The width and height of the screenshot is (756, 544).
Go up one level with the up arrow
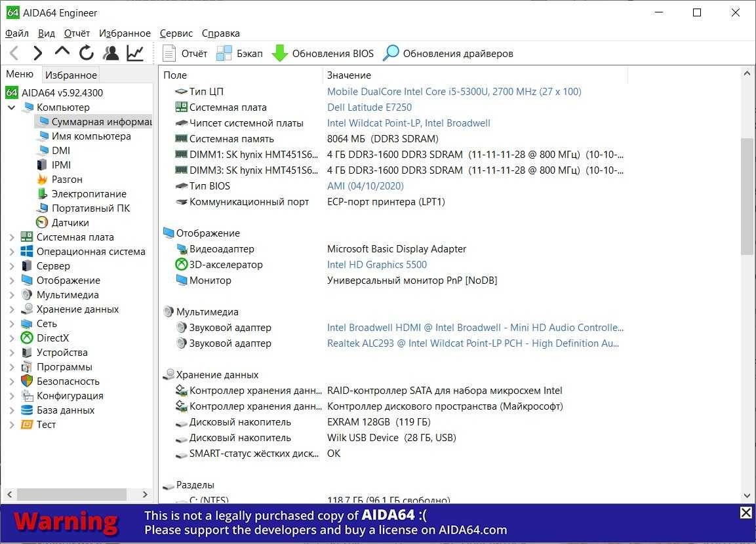pyautogui.click(x=62, y=52)
